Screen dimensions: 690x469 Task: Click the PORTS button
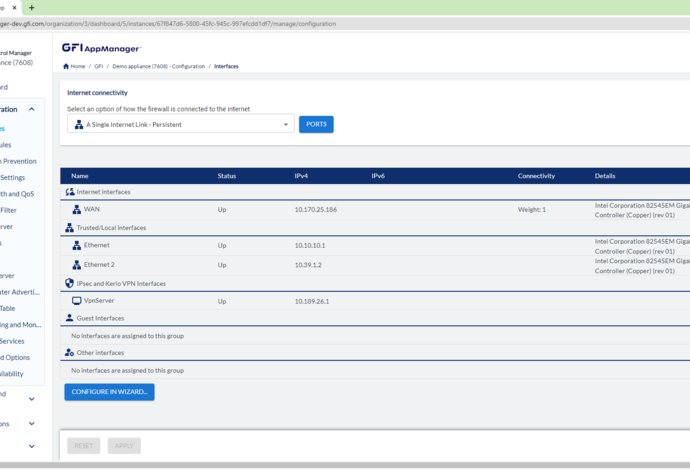pos(316,125)
